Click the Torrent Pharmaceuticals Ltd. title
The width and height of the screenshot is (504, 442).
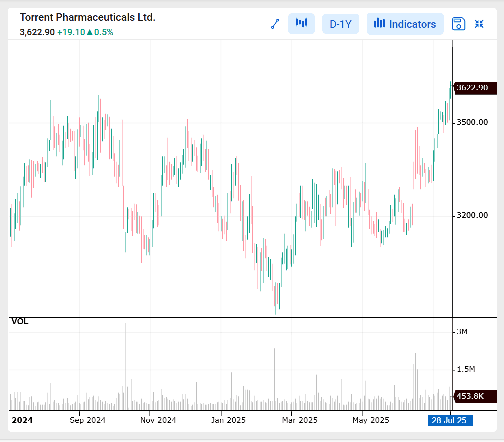88,17
